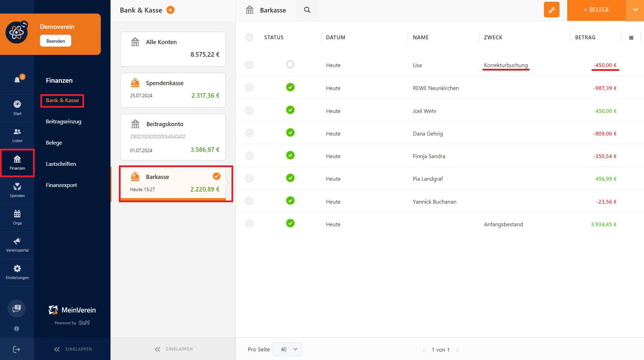Select the Spendenkasse account card
The height and width of the screenshot is (360, 644).
pyautogui.click(x=173, y=90)
